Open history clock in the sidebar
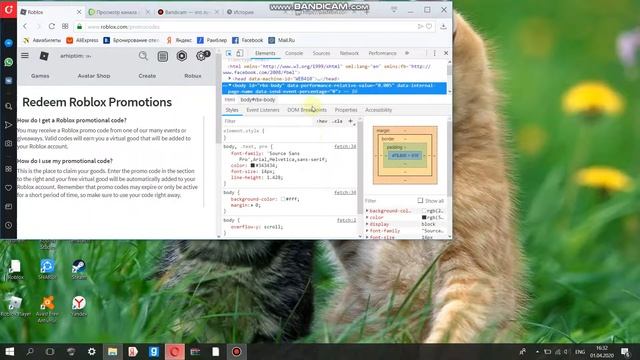The width and height of the screenshot is (640, 360). 9,225
